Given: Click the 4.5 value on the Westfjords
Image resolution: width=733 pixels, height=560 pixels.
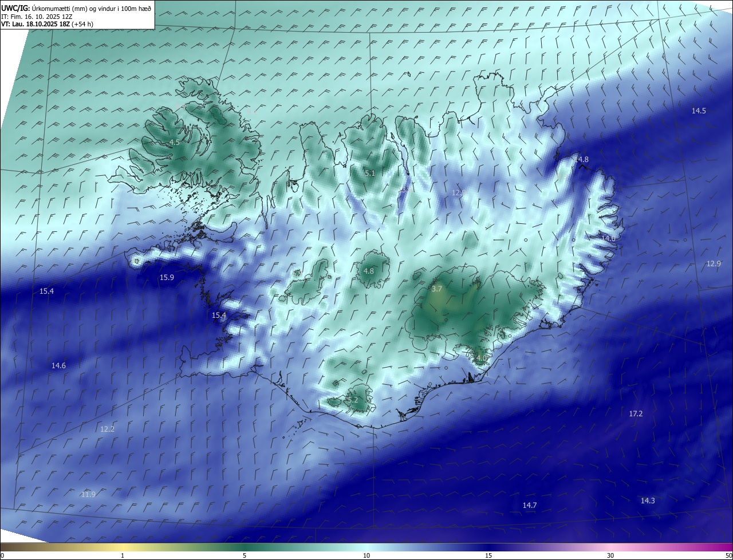Looking at the screenshot, I should [x=174, y=142].
